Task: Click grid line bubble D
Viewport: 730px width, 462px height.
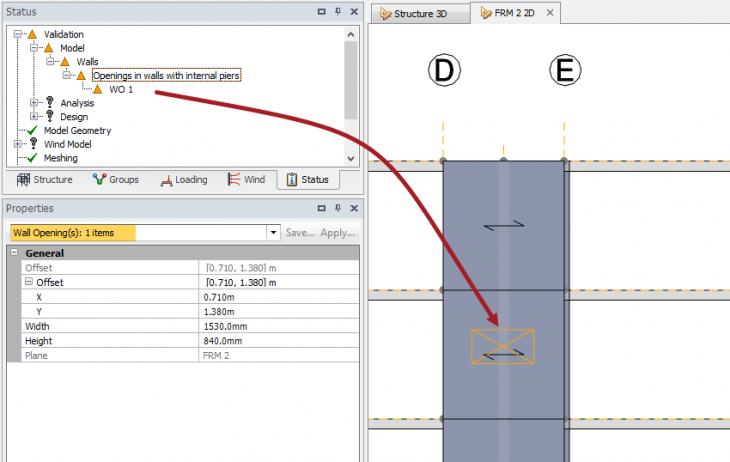Action: coord(443,71)
